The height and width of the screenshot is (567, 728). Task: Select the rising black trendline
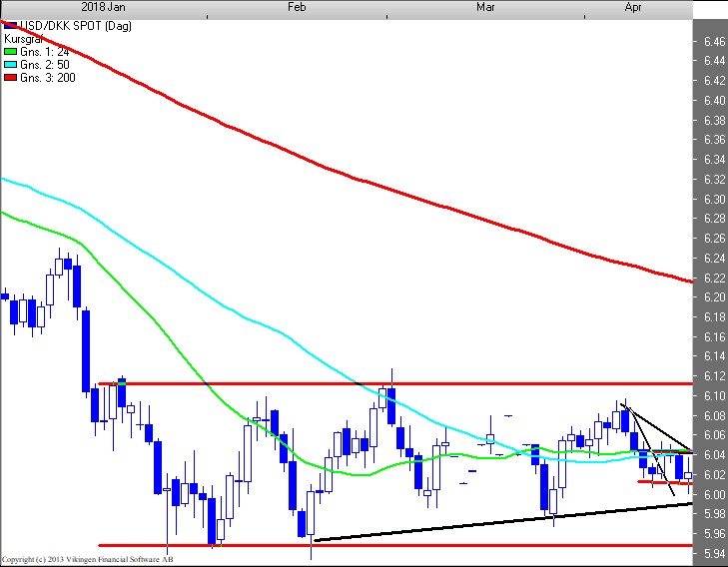click(x=503, y=522)
